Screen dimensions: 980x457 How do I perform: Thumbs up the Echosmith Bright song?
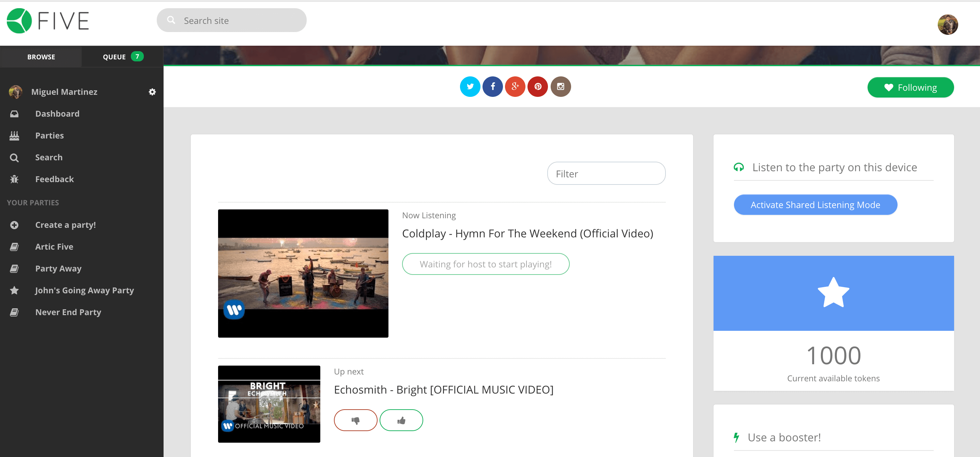point(401,420)
